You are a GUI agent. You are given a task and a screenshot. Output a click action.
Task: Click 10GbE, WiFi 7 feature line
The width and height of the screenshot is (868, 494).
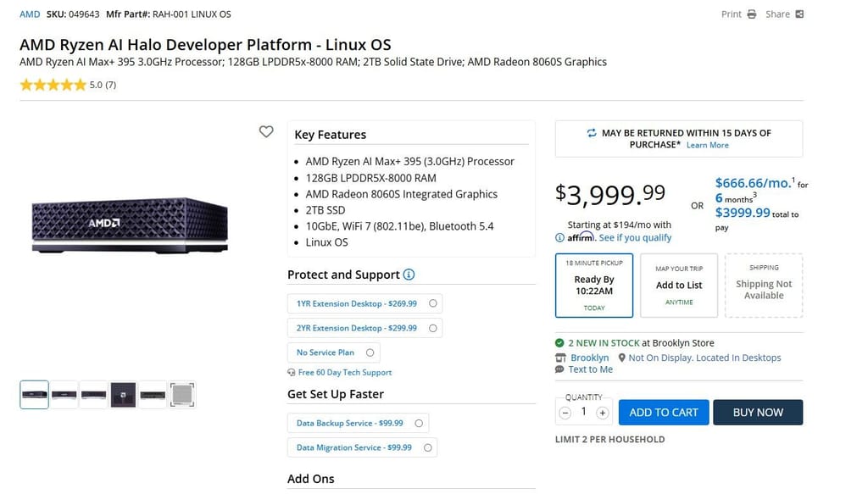click(x=400, y=226)
